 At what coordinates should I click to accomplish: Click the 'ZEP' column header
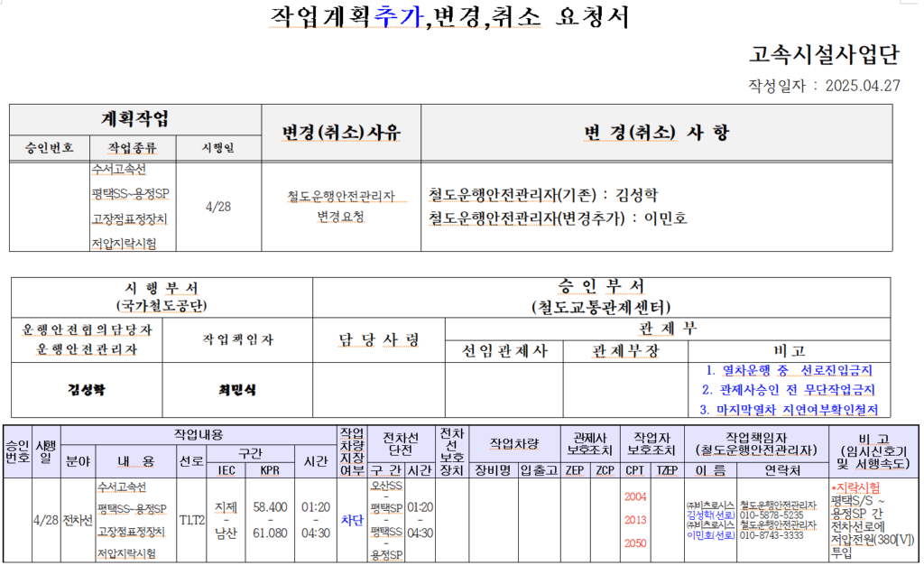click(575, 470)
